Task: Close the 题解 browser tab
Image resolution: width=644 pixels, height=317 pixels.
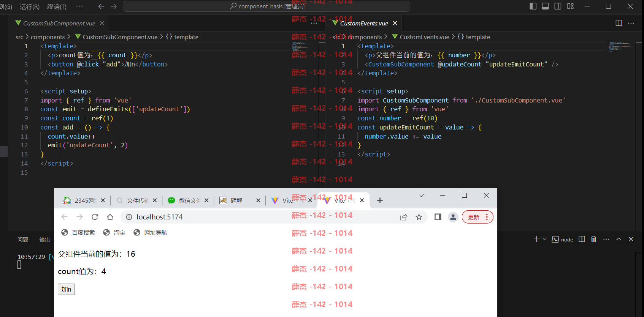Action: click(258, 200)
